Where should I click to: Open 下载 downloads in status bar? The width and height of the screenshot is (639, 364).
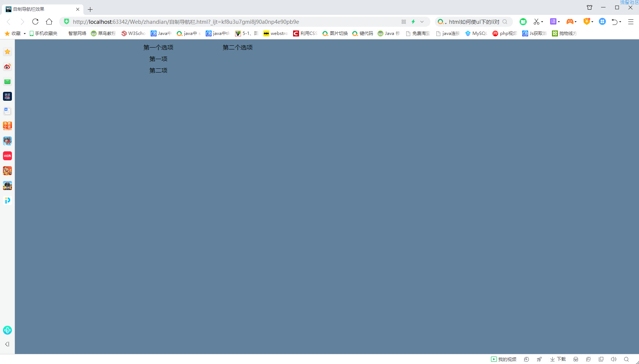(x=558, y=359)
